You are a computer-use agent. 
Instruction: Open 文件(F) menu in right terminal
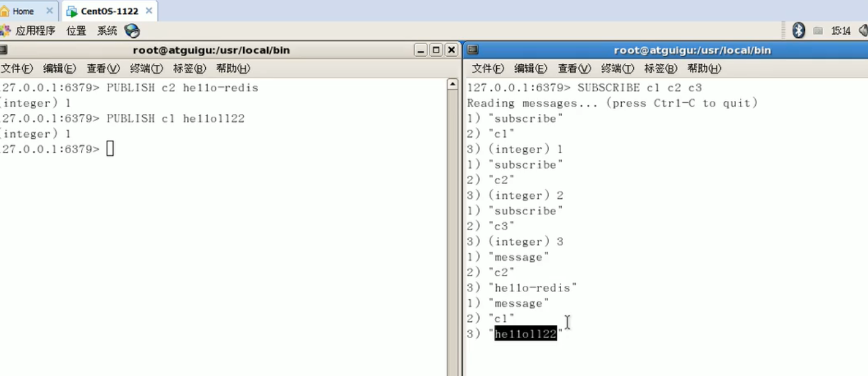coord(488,68)
